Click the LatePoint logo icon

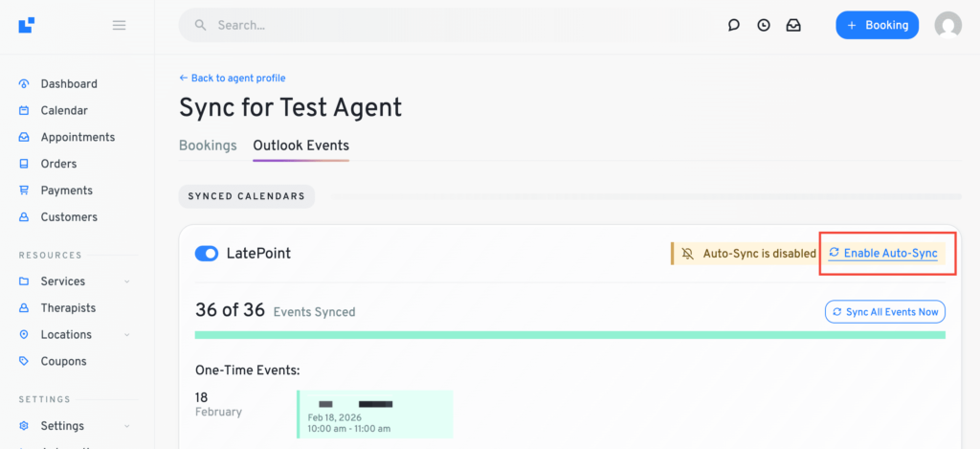pyautogui.click(x=26, y=25)
